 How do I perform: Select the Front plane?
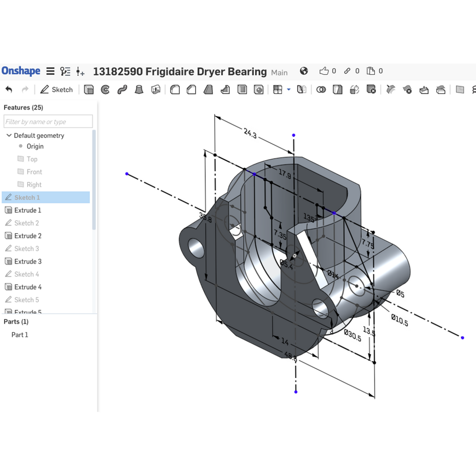tap(34, 172)
